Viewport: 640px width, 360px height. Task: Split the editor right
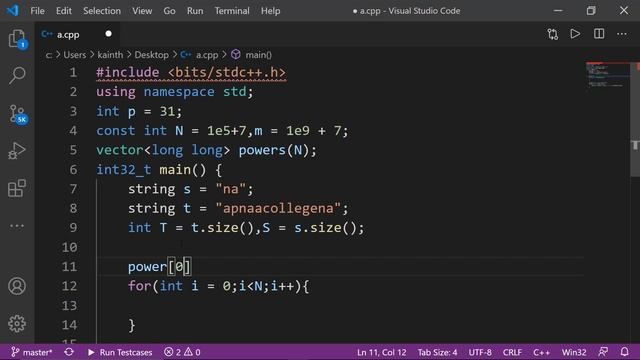coord(599,34)
